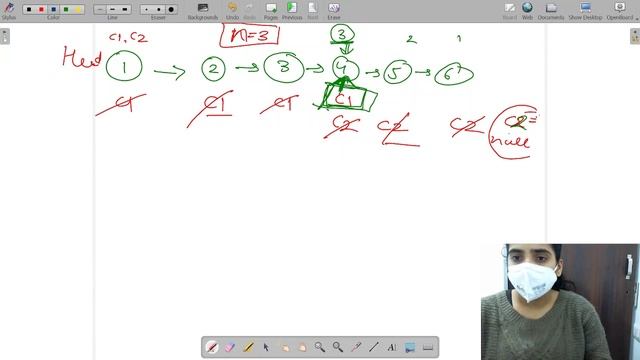Select the draw line tool
Image resolution: width=640 pixels, height=360 pixels.
coord(373,347)
